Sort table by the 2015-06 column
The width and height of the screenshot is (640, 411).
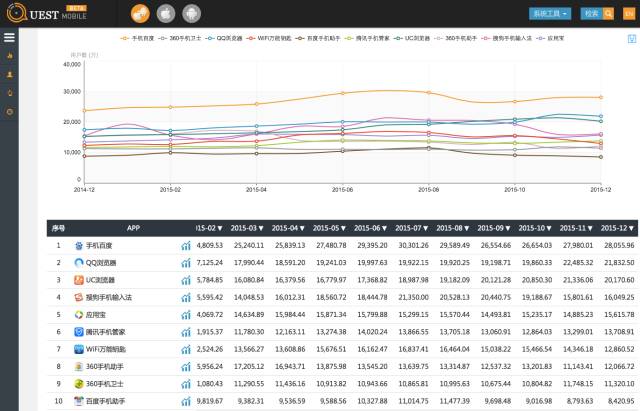[x=371, y=228]
